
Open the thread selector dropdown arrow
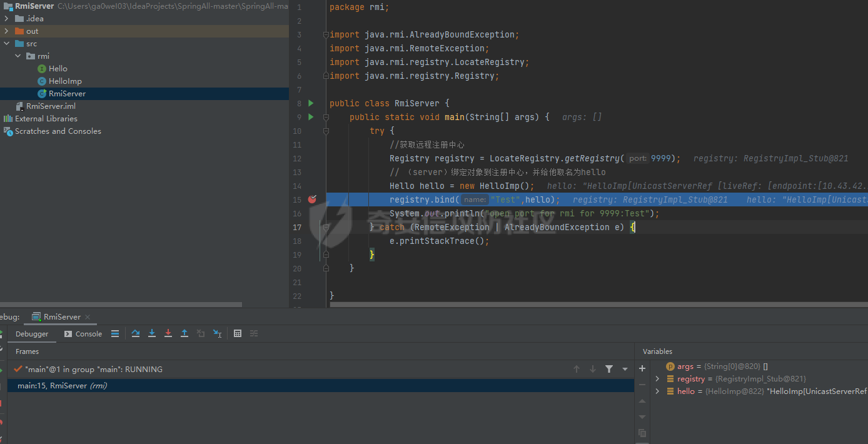tap(625, 370)
